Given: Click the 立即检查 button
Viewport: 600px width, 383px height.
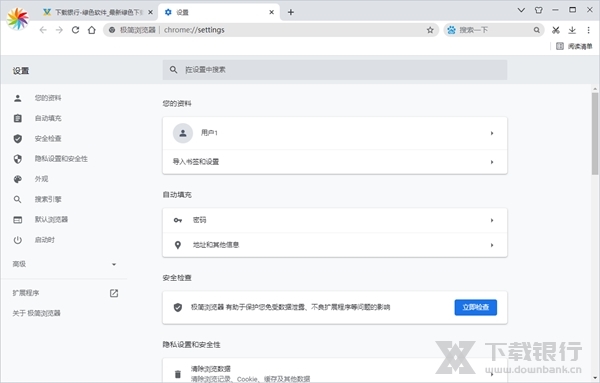Looking at the screenshot, I should [476, 307].
